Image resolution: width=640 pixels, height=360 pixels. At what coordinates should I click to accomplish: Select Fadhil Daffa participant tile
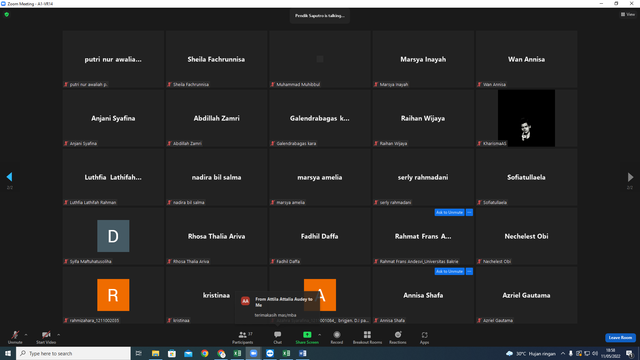(320, 236)
